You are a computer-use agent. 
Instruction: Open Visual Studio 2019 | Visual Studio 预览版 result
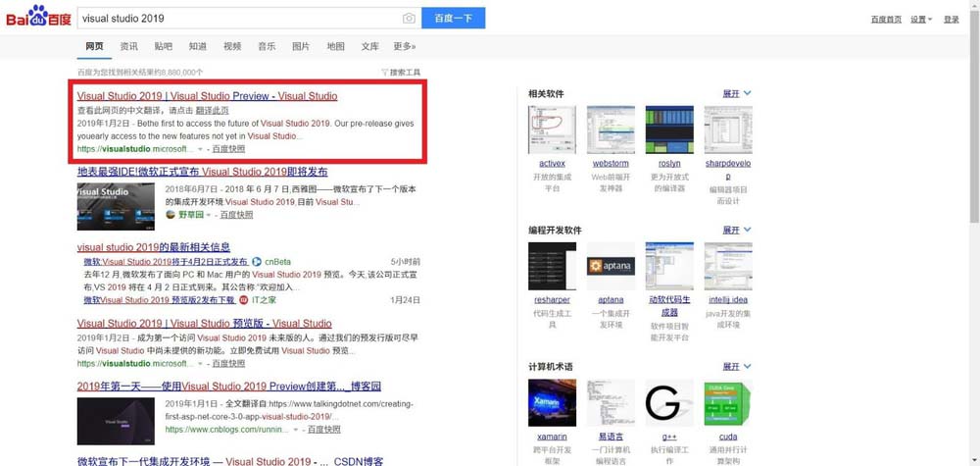click(x=205, y=324)
